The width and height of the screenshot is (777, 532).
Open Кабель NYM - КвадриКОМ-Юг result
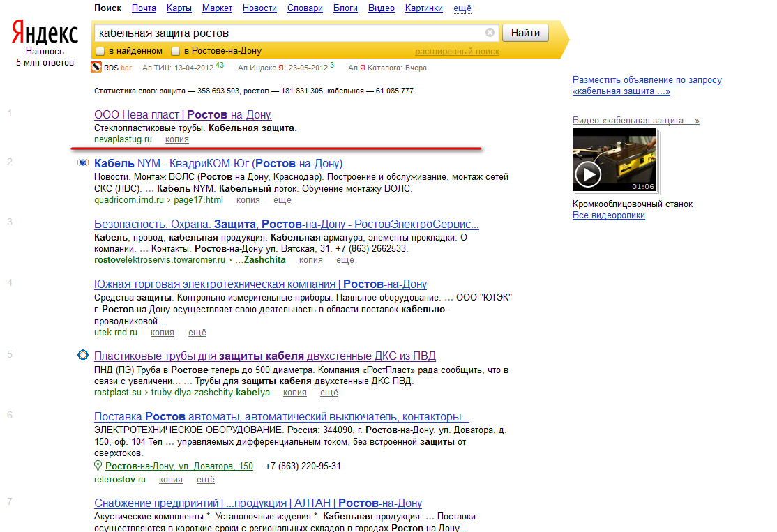(x=218, y=163)
